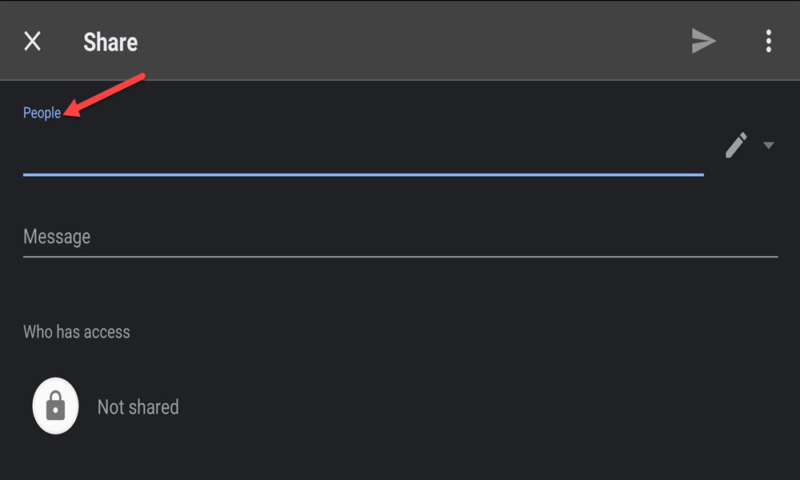Image resolution: width=800 pixels, height=480 pixels.
Task: Click the pencil edit-permission icon
Action: [736, 146]
